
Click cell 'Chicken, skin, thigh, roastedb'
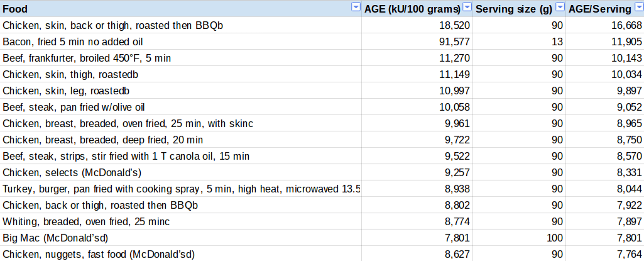point(181,74)
